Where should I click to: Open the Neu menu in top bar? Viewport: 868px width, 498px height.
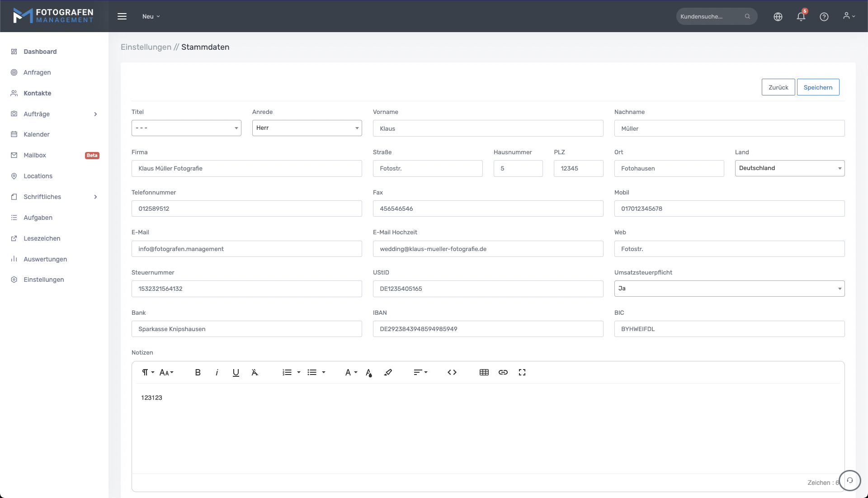151,16
